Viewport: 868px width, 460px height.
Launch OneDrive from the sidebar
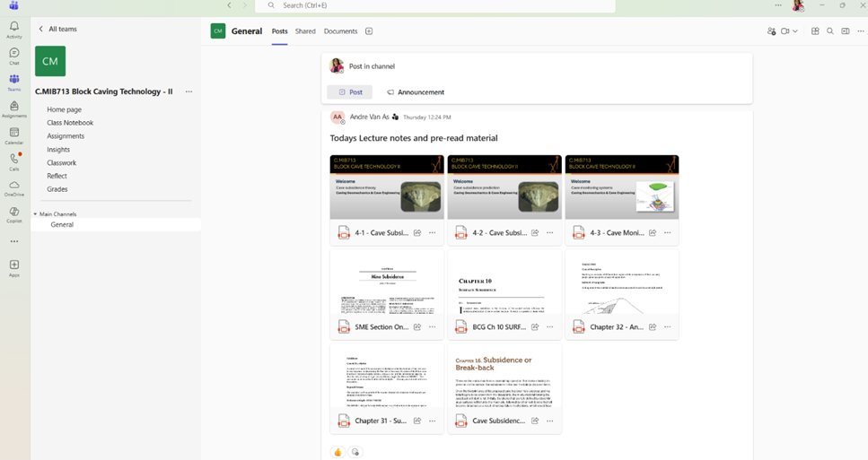tap(13, 187)
